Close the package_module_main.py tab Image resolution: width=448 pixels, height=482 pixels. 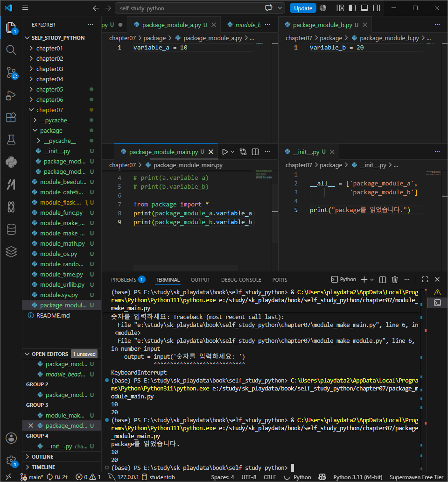[211, 152]
